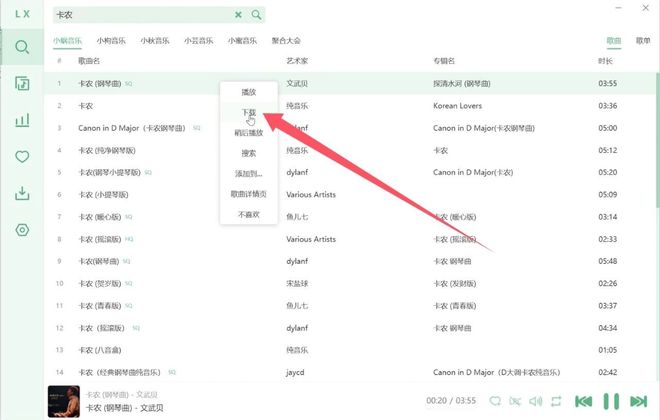This screenshot has height=420, width=660.
Task: Select row 11 卡农 (青春版)
Action: click(x=350, y=306)
